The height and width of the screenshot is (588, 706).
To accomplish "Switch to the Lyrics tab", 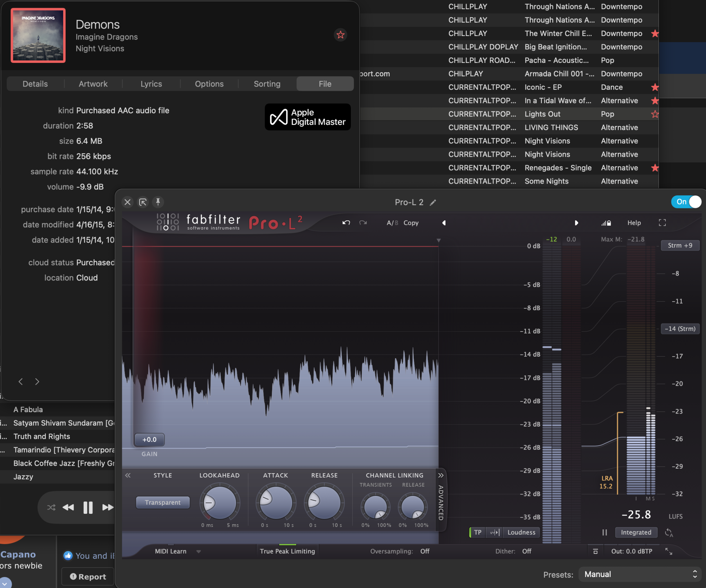I will 151,84.
